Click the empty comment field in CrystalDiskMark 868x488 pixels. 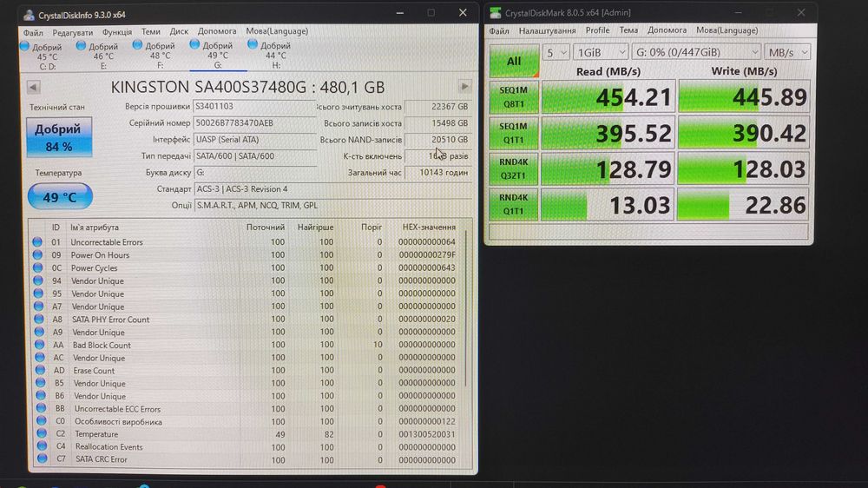click(648, 232)
